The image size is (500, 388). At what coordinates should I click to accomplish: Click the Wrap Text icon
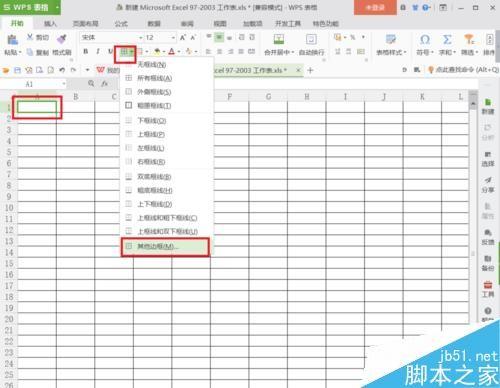point(311,39)
